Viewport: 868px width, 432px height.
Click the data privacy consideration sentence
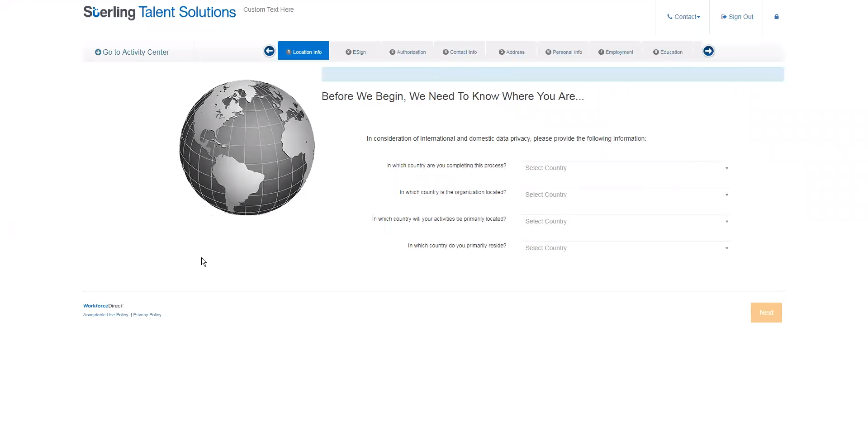[x=507, y=138]
